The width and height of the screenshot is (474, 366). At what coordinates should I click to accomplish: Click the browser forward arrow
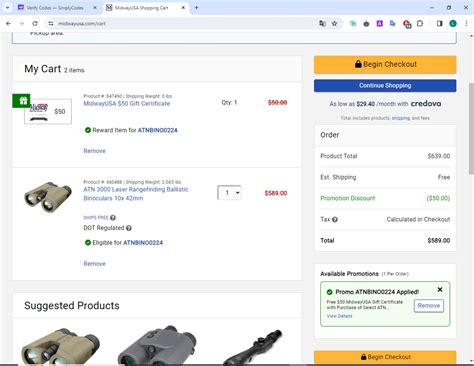[x=22, y=24]
